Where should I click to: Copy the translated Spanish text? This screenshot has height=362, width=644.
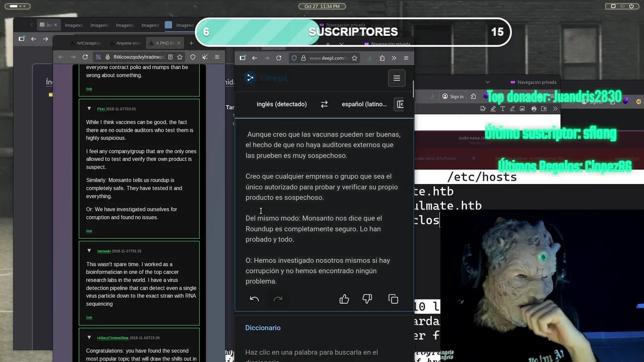pyautogui.click(x=393, y=299)
